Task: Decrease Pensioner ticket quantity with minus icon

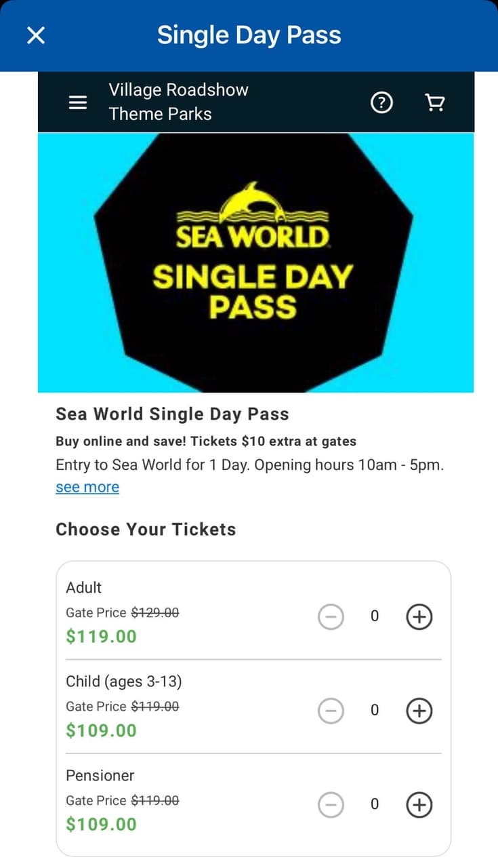Action: pyautogui.click(x=331, y=804)
